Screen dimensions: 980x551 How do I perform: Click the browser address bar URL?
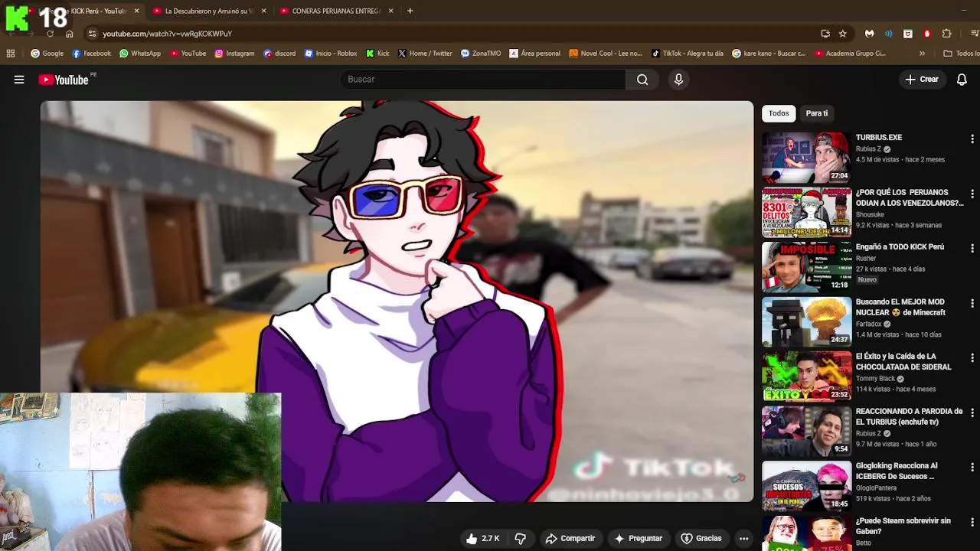[x=167, y=34]
